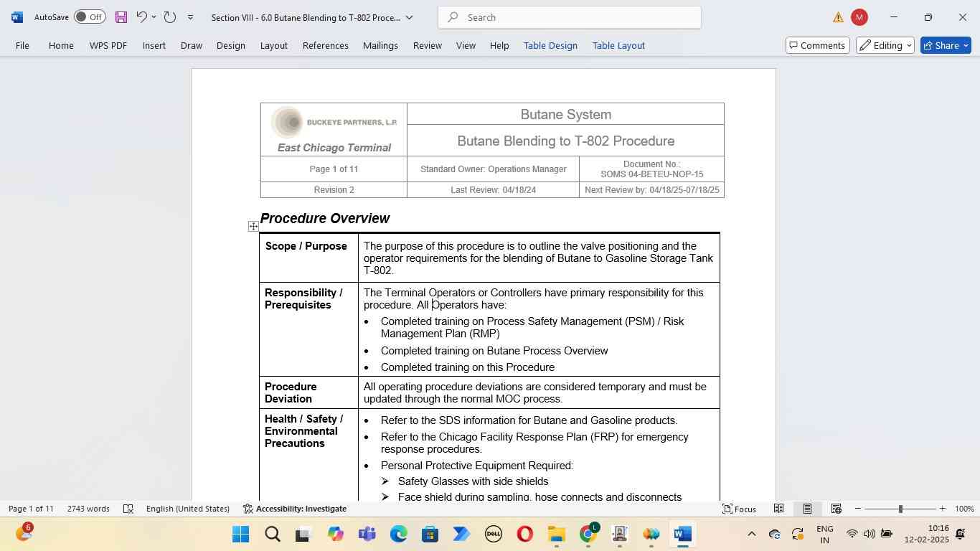Screen dimensions: 980x551
Task: Toggle Focus mode in the status bar
Action: pos(739,509)
